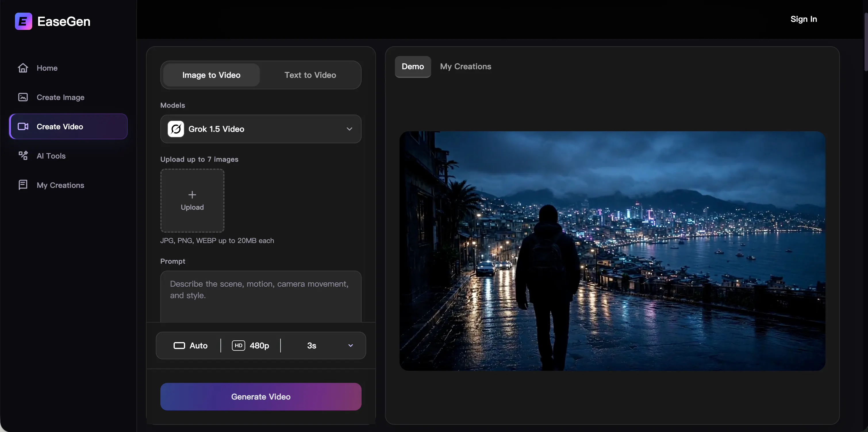The width and height of the screenshot is (868, 432).
Task: Click 'Upload up to 7 images' text
Action: point(199,159)
